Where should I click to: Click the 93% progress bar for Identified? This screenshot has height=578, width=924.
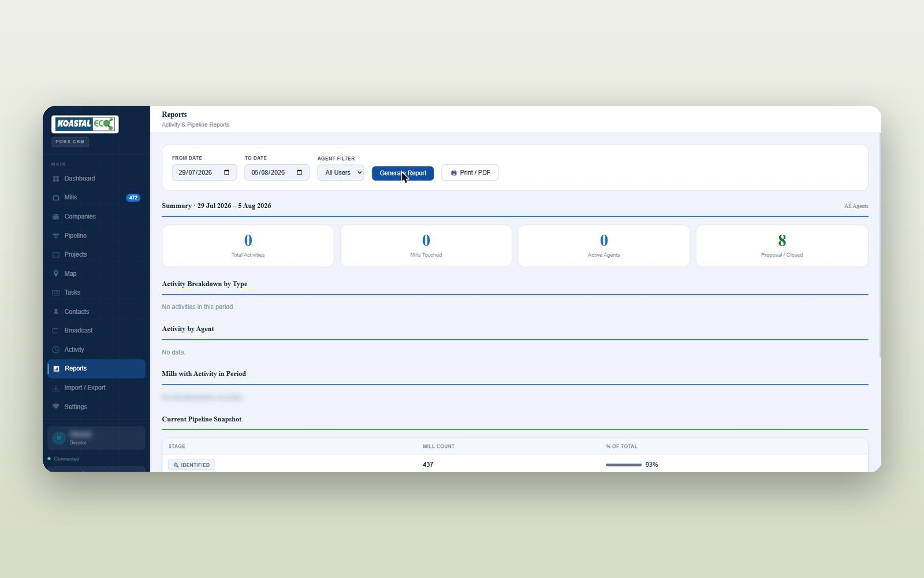pyautogui.click(x=624, y=465)
